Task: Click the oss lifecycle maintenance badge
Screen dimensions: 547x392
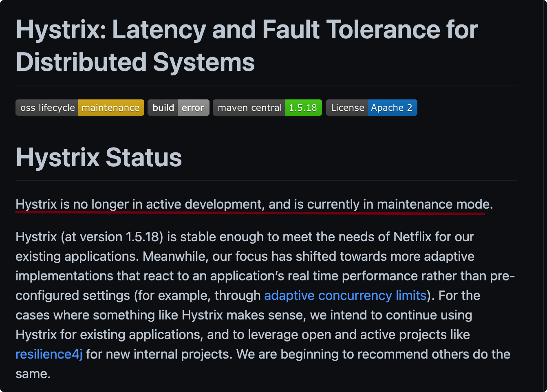Action: [x=80, y=108]
